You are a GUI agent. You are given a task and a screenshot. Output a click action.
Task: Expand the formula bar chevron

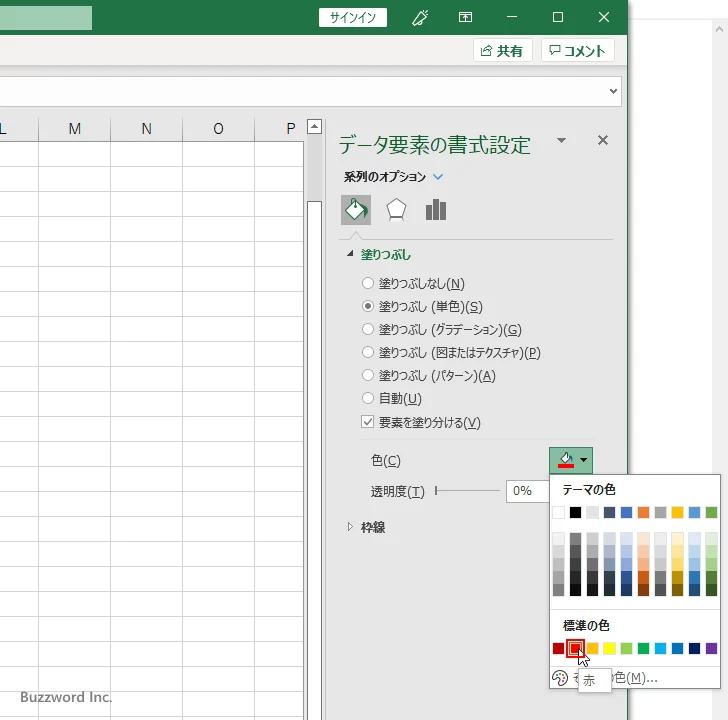pyautogui.click(x=613, y=91)
